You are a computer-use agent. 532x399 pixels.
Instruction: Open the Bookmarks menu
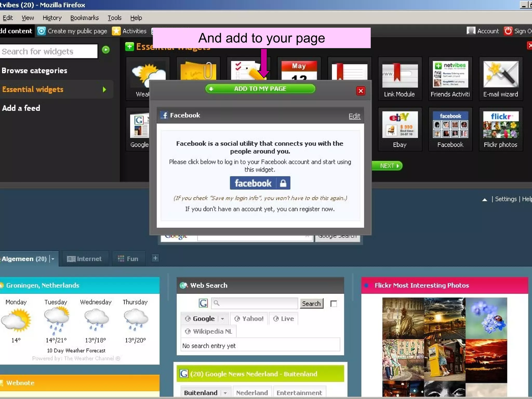[84, 18]
